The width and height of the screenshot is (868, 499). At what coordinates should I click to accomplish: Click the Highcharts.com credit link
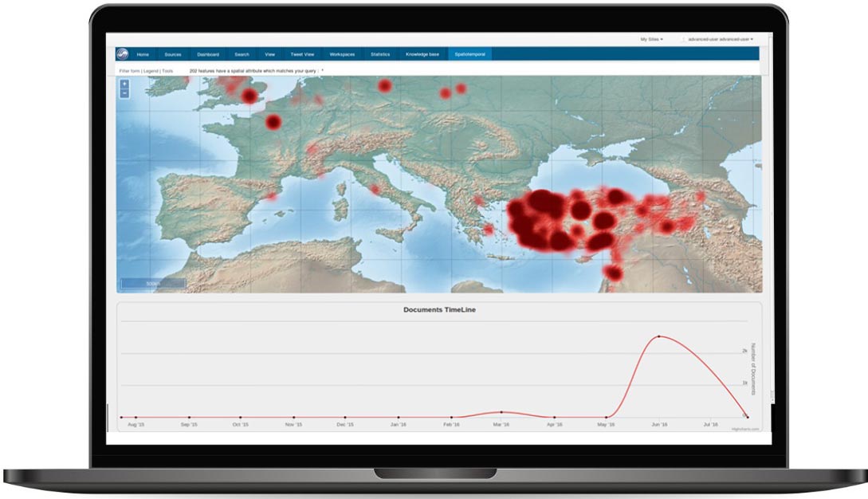746,429
